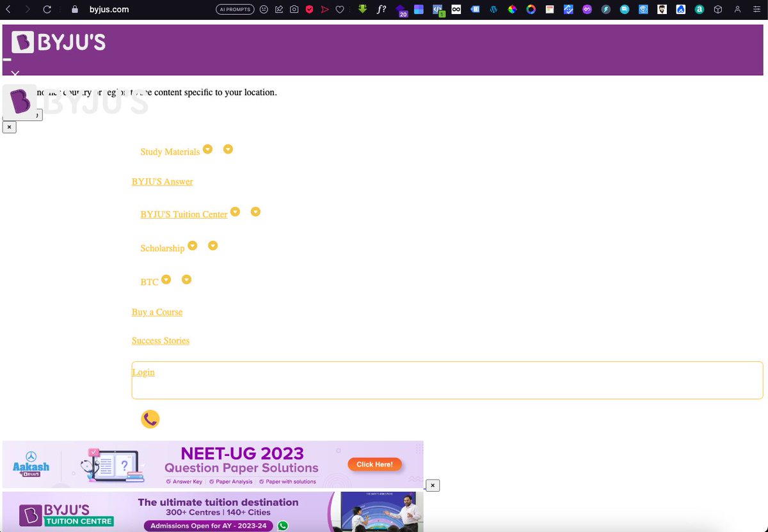768x532 pixels.
Task: Click the smiley face toolbar icon
Action: pyautogui.click(x=264, y=10)
